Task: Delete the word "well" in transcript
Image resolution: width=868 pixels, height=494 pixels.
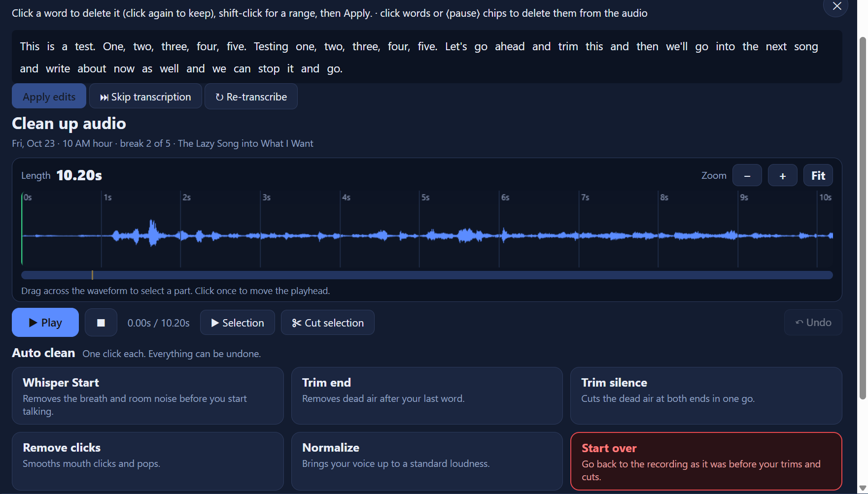Action: coord(169,68)
